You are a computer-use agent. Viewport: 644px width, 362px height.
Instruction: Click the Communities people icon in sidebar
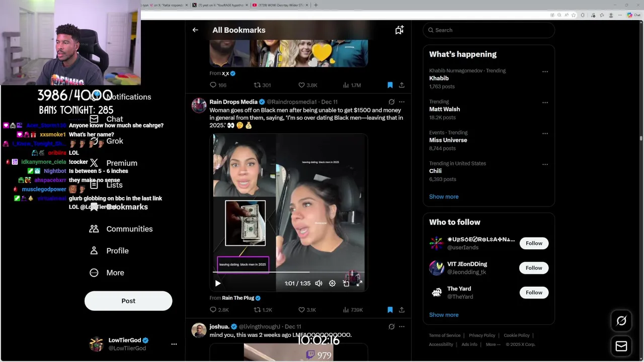(x=94, y=229)
